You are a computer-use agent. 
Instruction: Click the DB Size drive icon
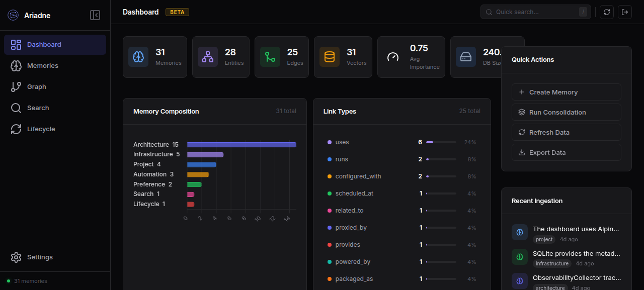466,57
